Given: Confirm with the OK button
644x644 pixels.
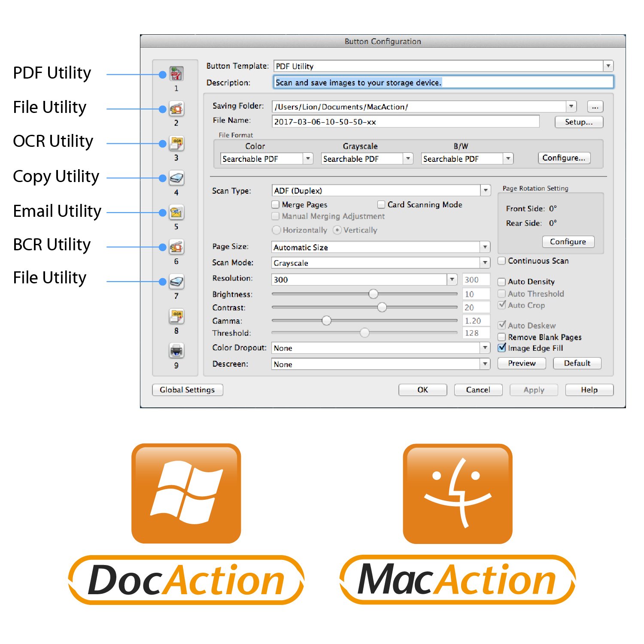Looking at the screenshot, I should point(423,390).
